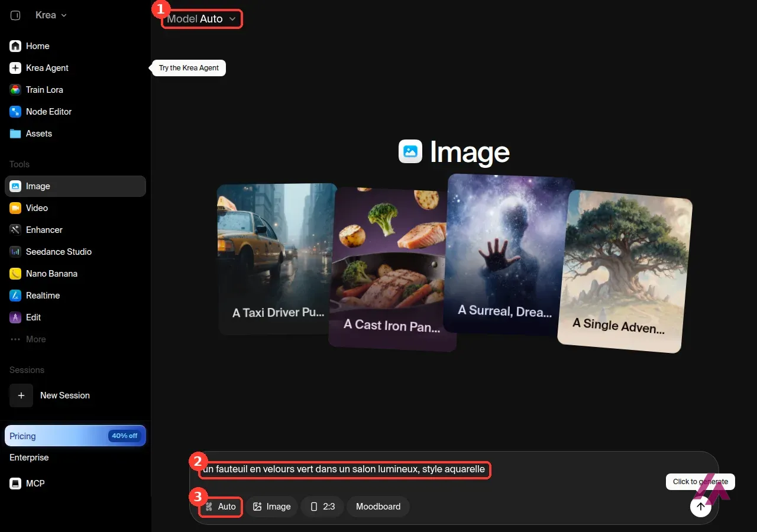Open the Train Lora tool
This screenshot has width=757, height=532.
tap(75, 90)
